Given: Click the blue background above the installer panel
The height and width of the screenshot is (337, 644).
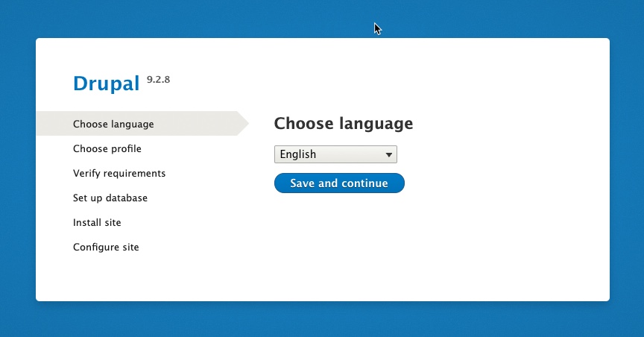Looking at the screenshot, I should tap(224, 19).
